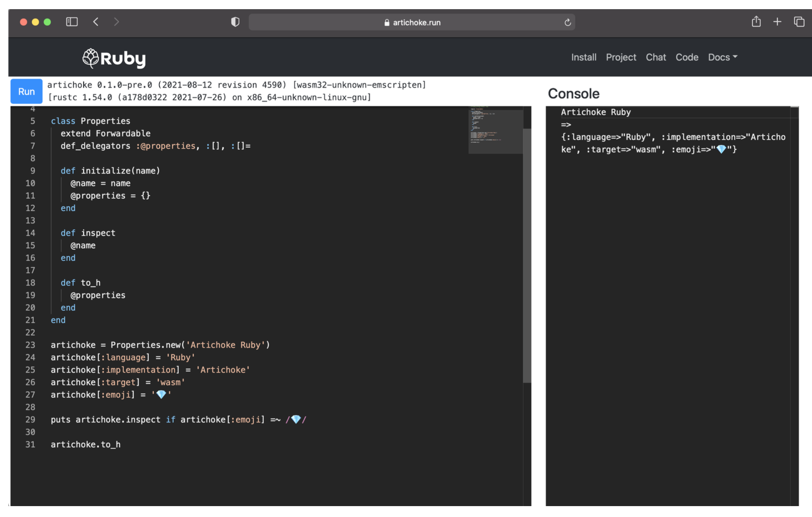
Task: Click the lock icon in the address bar
Action: pyautogui.click(x=387, y=23)
